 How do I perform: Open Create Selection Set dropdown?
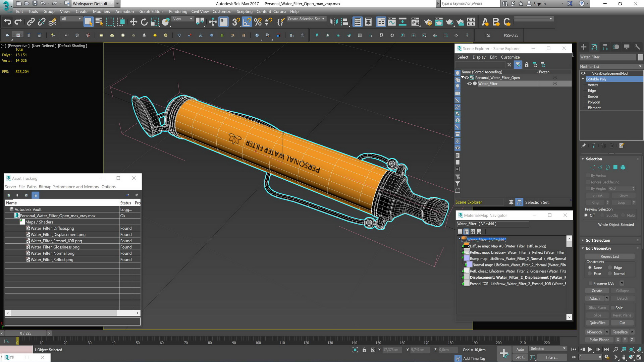click(x=306, y=19)
